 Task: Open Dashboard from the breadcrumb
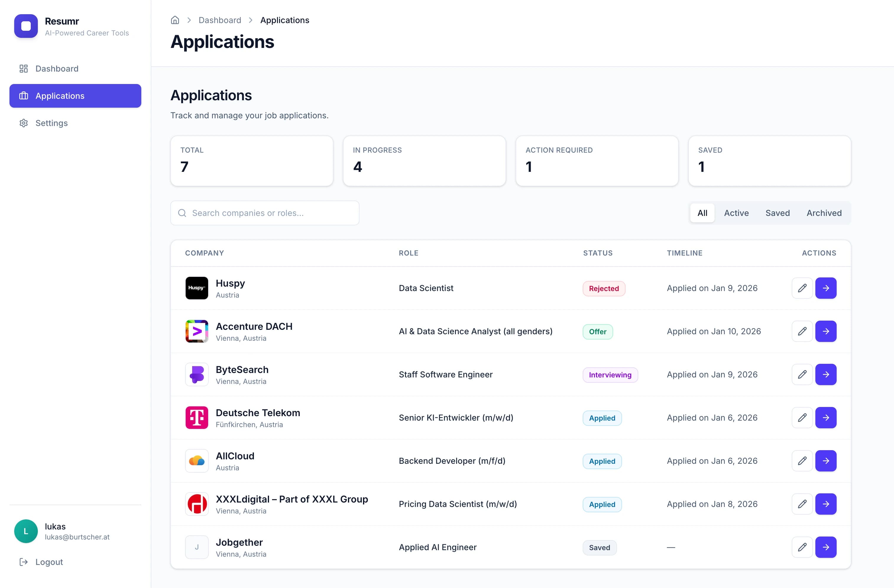tap(220, 20)
